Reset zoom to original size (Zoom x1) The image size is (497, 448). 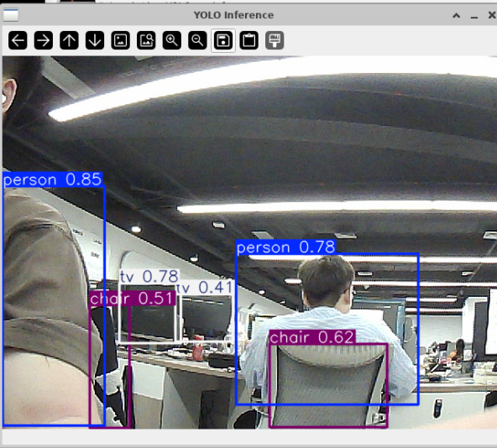[120, 40]
